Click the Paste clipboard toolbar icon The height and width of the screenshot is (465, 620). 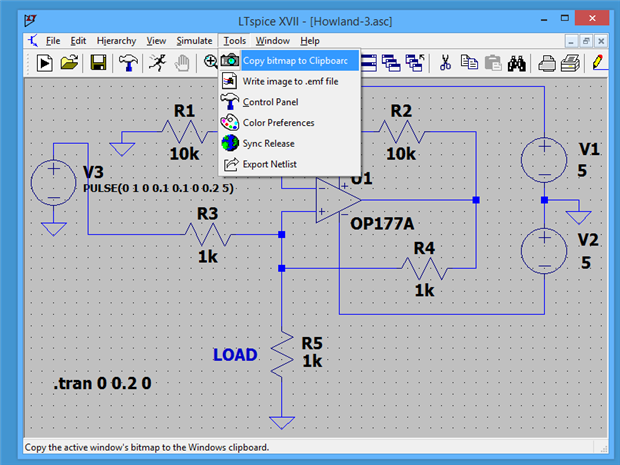click(492, 63)
